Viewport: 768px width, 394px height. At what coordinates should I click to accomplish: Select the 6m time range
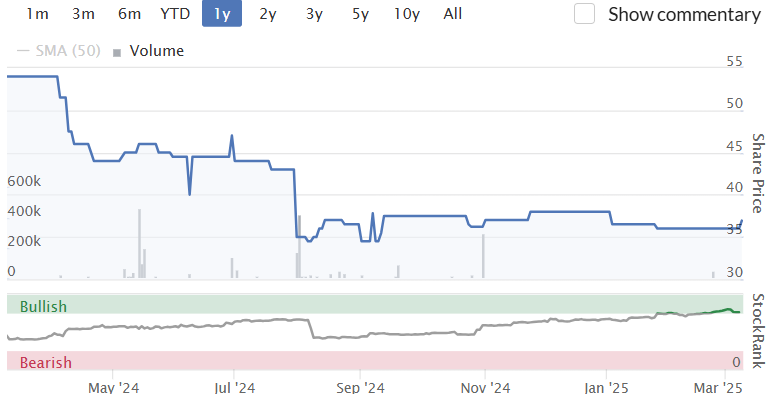(129, 14)
